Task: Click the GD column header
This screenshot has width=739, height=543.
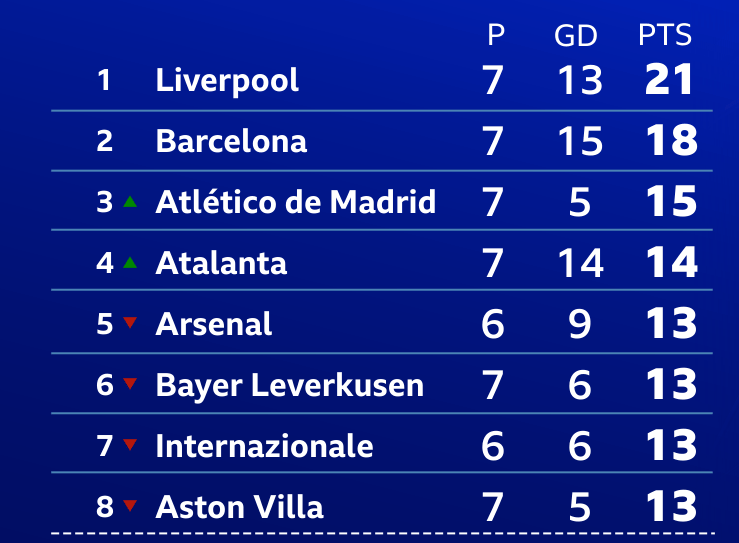Action: [575, 36]
